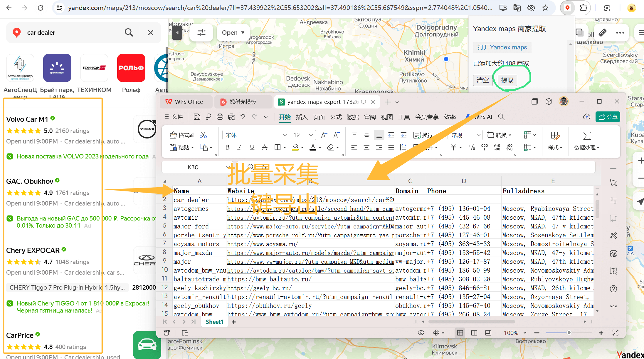Viewport: 644px width, 359px height.
Task: Click the cut scissors icon
Action: click(203, 135)
